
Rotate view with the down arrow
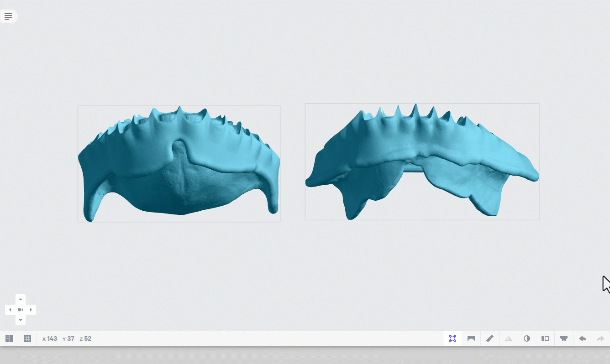21,320
